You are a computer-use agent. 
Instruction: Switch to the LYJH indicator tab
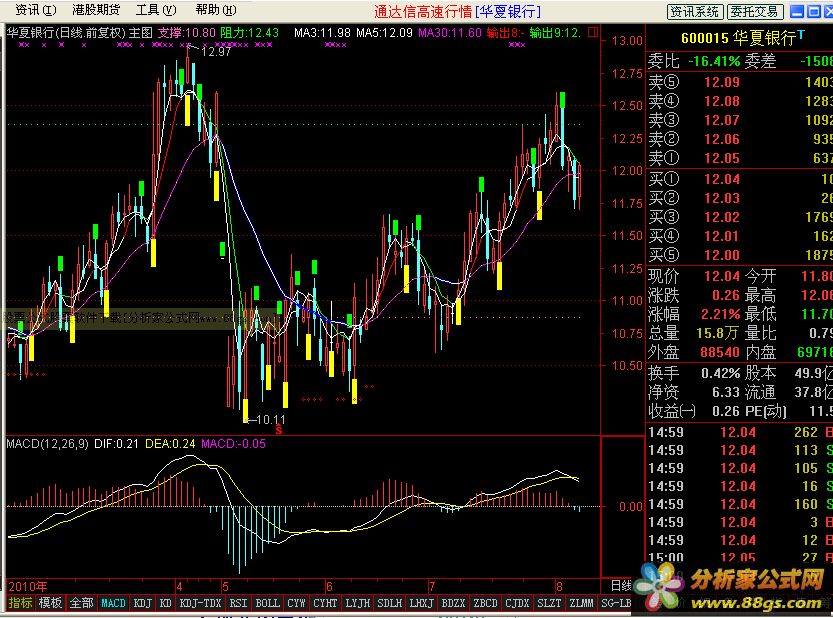coord(358,603)
